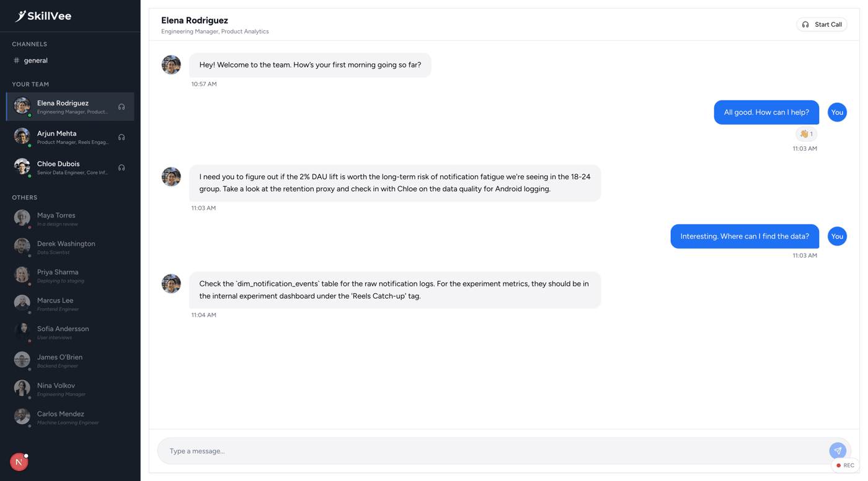Screen dimensions: 868x481
Task: Click headphone icon next to Chloe Dubois
Action: pos(122,167)
